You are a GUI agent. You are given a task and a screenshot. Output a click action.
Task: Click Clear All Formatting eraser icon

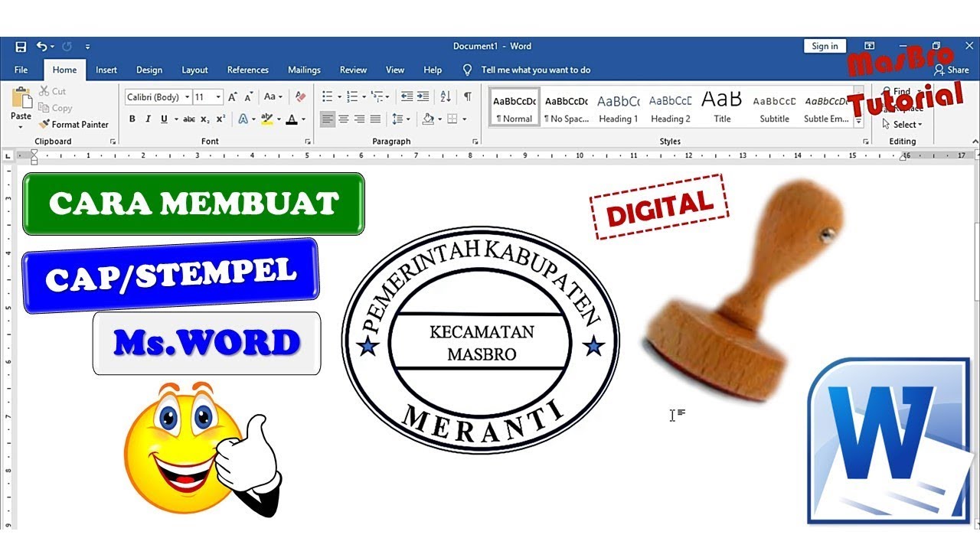pyautogui.click(x=300, y=97)
